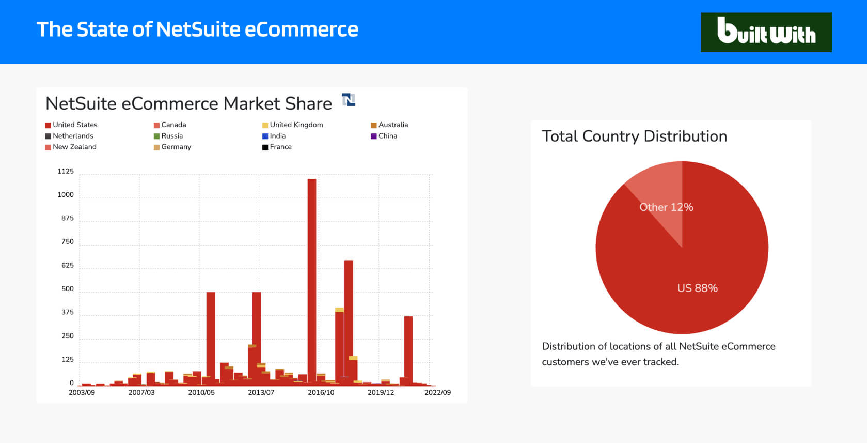
Task: Click the Netherlands dark legend swatch
Action: coord(48,136)
